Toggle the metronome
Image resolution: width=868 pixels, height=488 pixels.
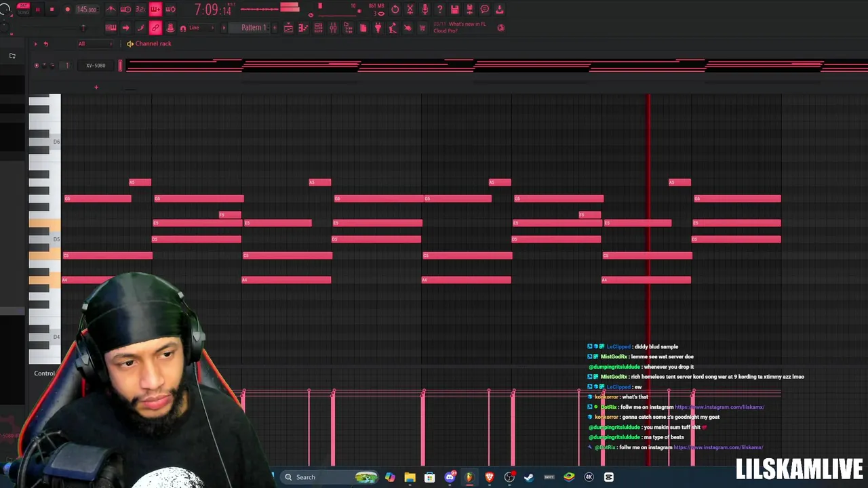(111, 9)
